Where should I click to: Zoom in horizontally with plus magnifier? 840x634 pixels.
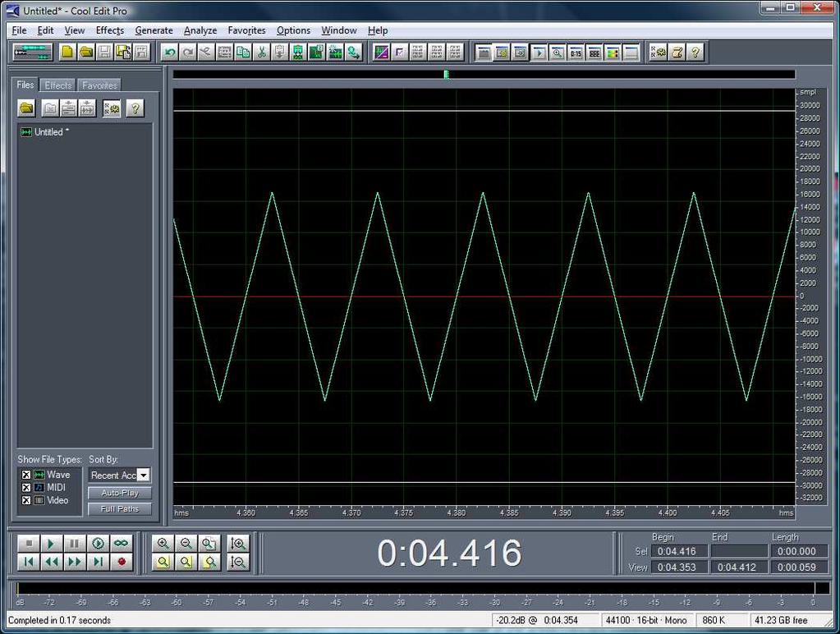[163, 544]
